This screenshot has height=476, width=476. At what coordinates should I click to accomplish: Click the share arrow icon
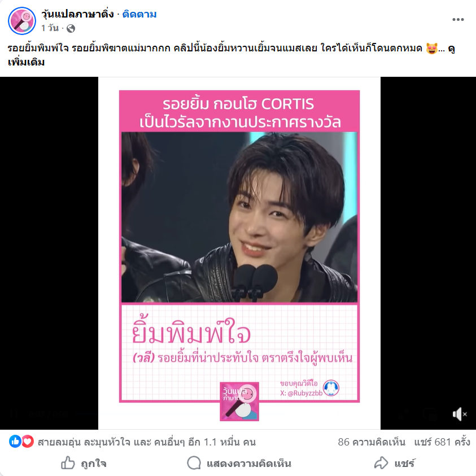tap(381, 463)
